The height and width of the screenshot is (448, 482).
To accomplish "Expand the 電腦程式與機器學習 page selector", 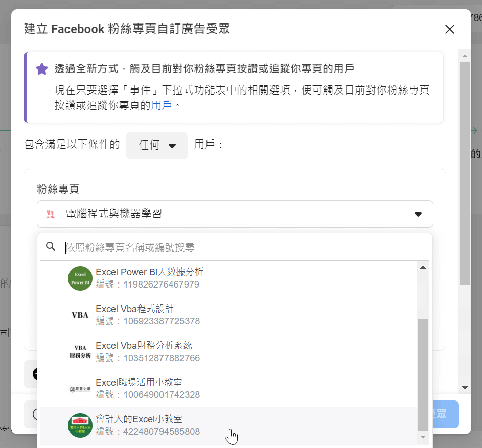I will point(235,214).
